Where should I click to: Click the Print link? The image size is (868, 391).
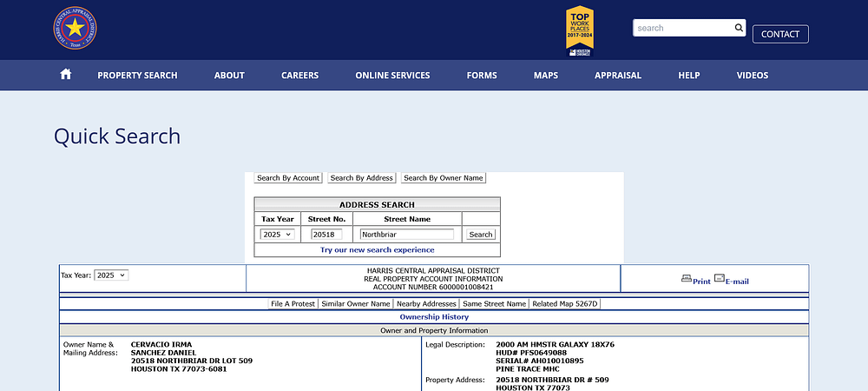pos(701,282)
